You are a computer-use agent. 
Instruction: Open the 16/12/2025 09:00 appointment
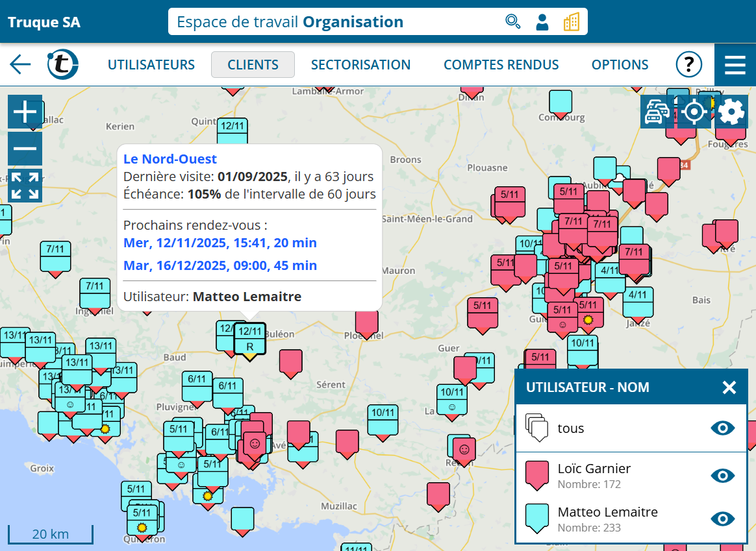tap(220, 265)
